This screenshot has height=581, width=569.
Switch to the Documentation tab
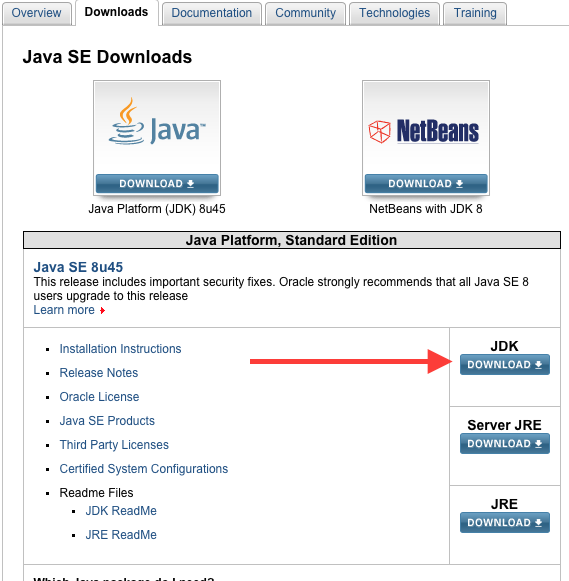(212, 13)
